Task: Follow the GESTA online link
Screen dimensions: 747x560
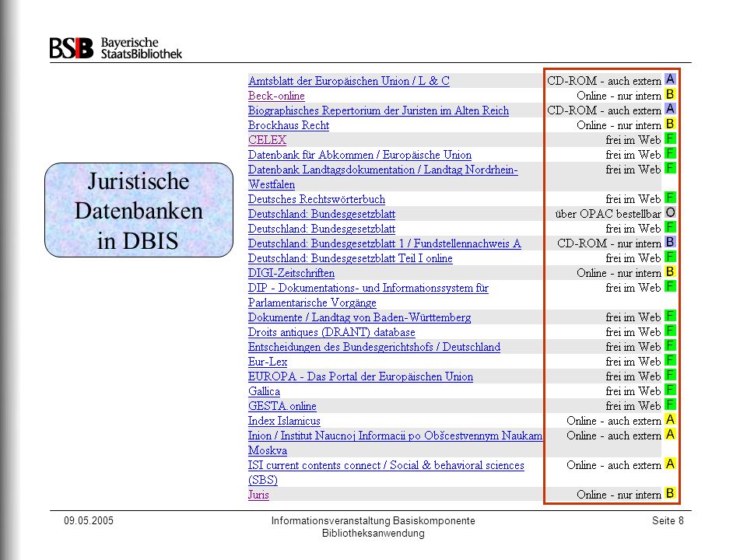Action: pos(282,406)
